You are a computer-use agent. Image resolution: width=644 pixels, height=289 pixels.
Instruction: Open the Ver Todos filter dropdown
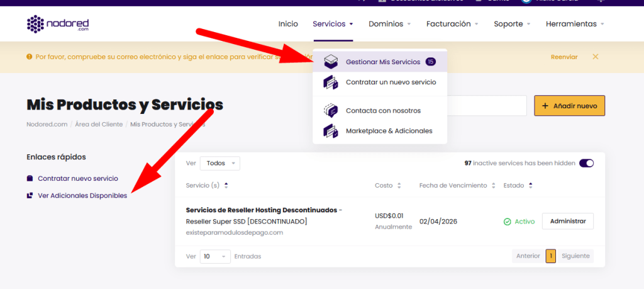tap(219, 163)
